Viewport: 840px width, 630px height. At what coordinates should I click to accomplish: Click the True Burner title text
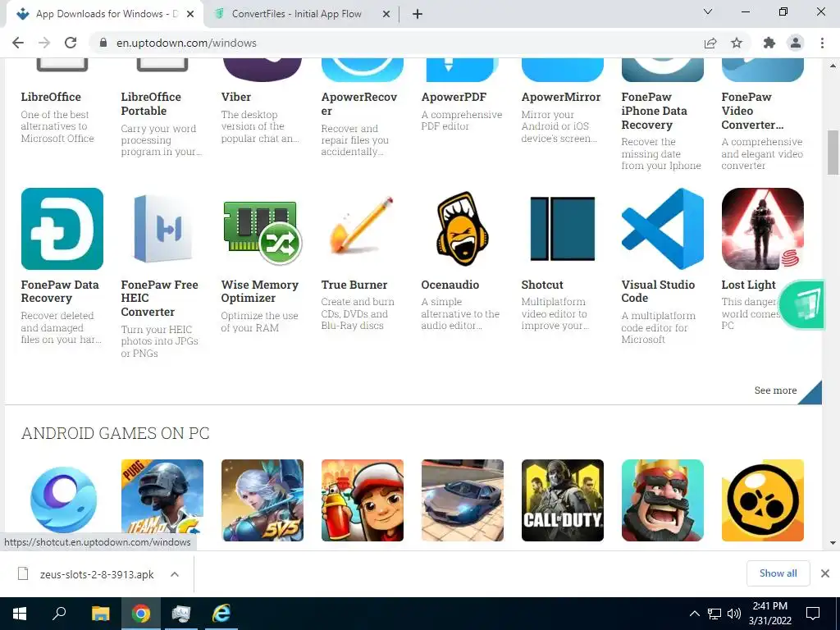(354, 285)
